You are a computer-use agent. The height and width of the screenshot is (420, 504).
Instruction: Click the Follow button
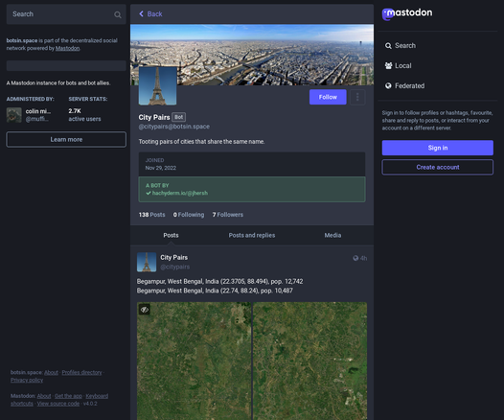328,97
